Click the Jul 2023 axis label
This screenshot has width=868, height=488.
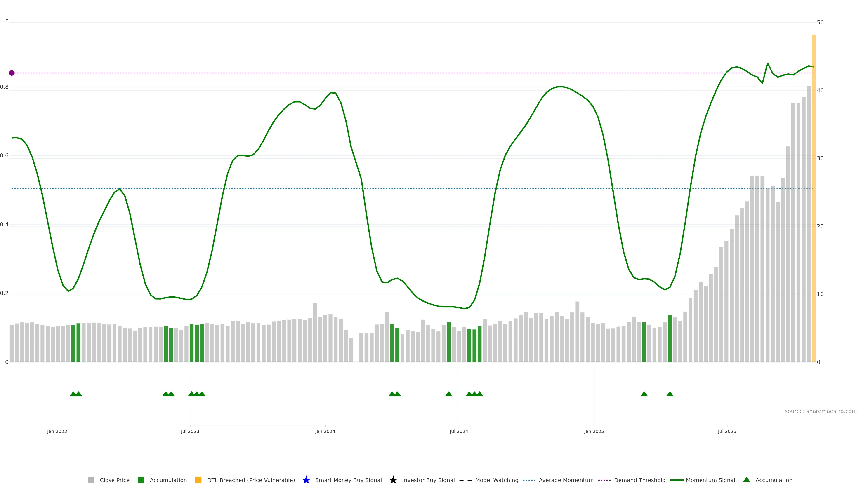click(190, 431)
